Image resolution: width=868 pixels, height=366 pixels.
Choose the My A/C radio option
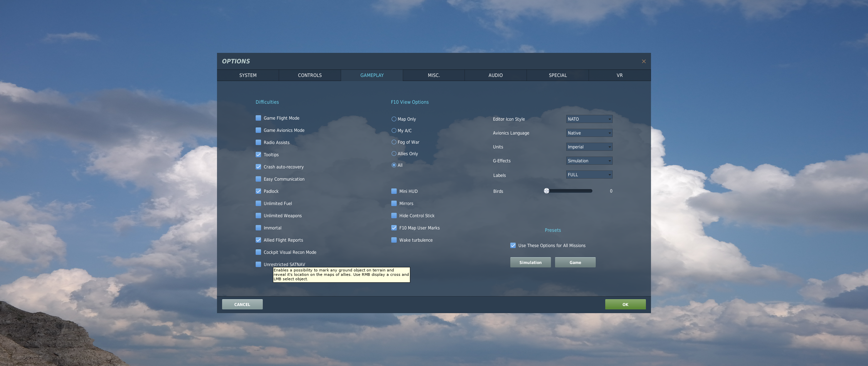(x=394, y=130)
